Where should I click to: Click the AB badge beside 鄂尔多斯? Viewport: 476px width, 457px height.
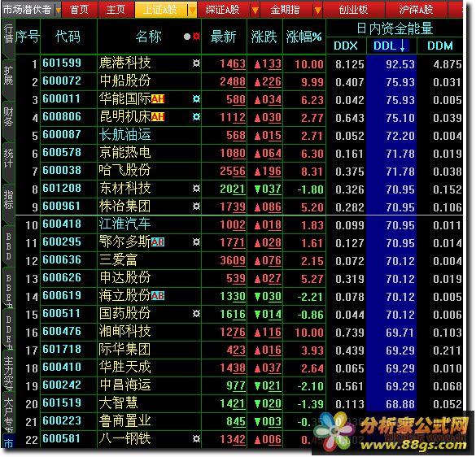pyautogui.click(x=158, y=242)
